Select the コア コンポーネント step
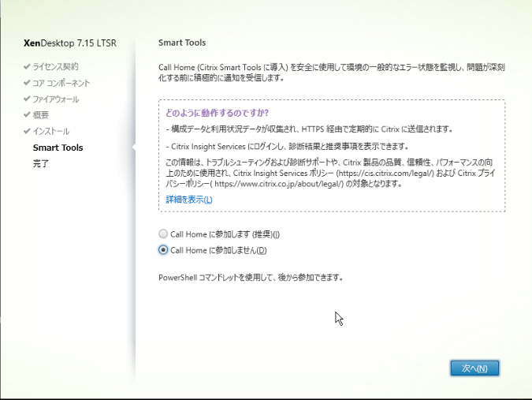Image resolution: width=532 pixels, height=400 pixels. (x=61, y=83)
